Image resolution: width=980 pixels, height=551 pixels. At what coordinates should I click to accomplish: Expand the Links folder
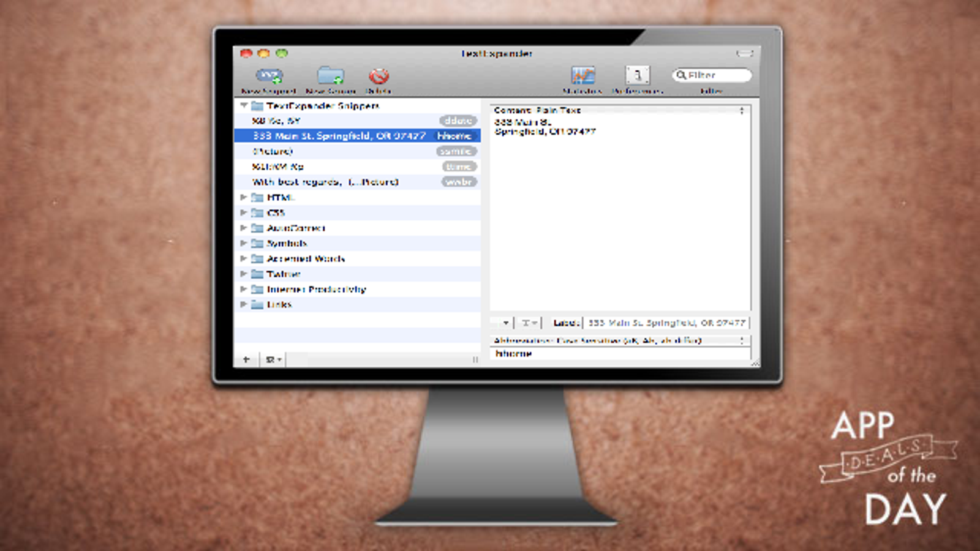(x=243, y=304)
